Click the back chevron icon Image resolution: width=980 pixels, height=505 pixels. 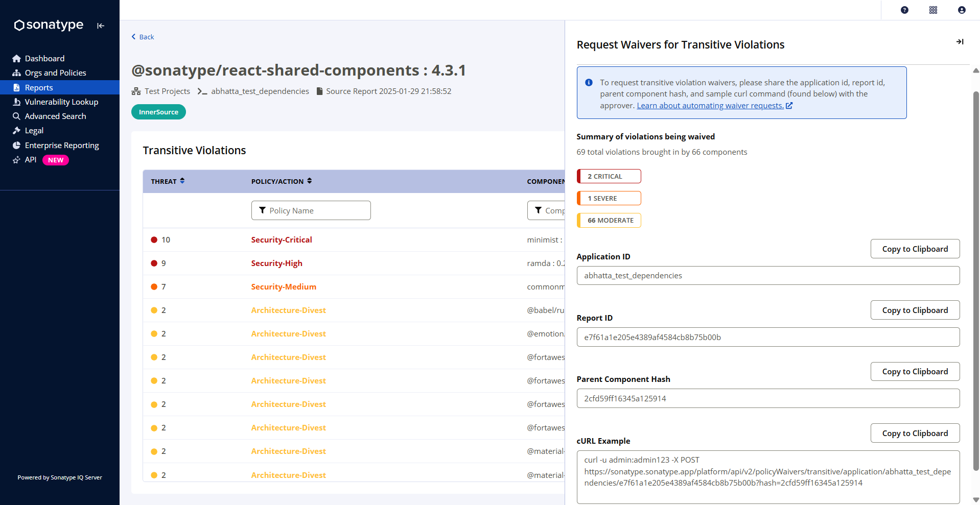point(134,37)
